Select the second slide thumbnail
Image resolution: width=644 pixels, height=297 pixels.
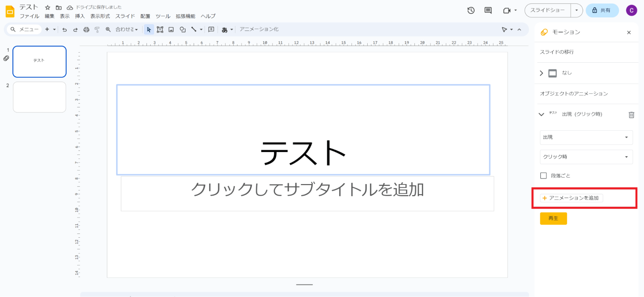pos(39,97)
